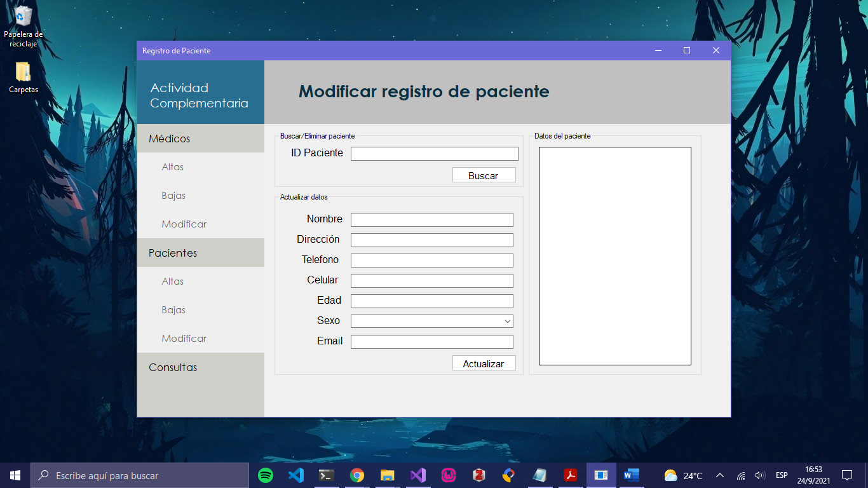Image resolution: width=868 pixels, height=488 pixels.
Task: Open Visual Studio from the taskbar
Action: tap(418, 475)
